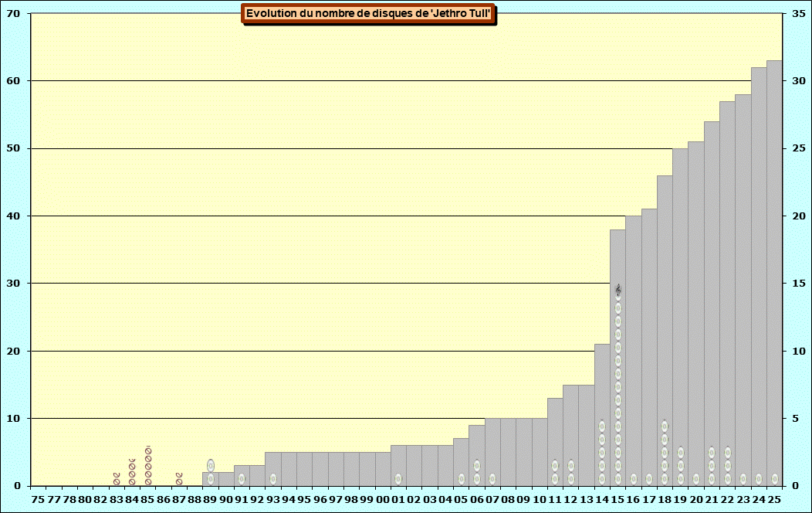This screenshot has height=513, width=812.
Task: Click the left axis label 70
Action: (x=13, y=13)
